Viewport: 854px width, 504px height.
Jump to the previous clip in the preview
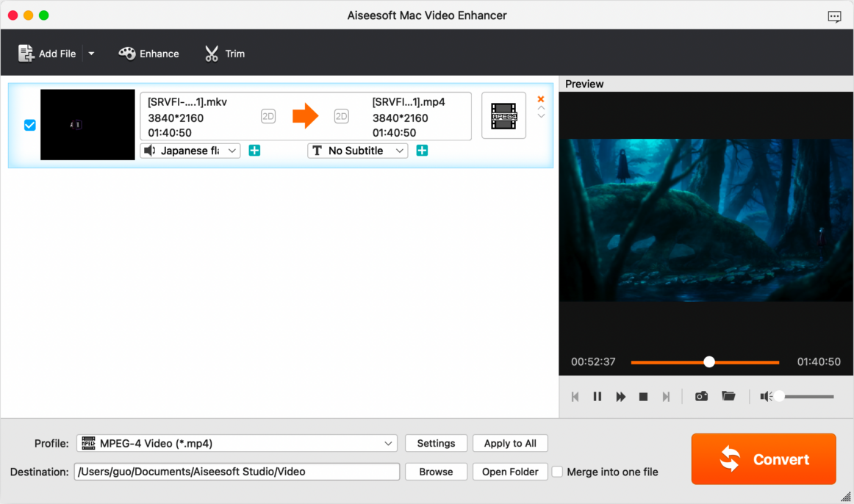575,397
